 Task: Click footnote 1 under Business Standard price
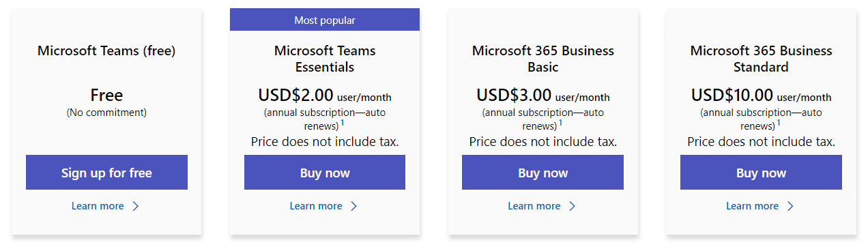(x=779, y=123)
